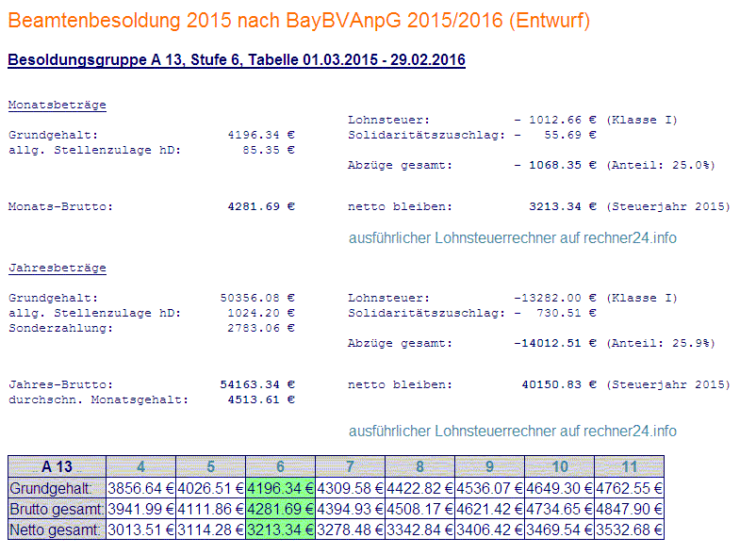Screen dimensions: 756x554
Task: Click the '4649.30 €' table cell
Action: 559,488
